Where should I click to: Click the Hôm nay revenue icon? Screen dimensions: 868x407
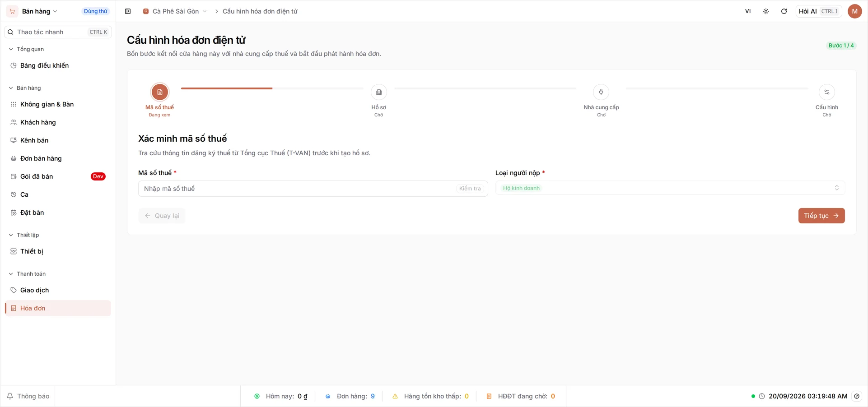click(x=257, y=396)
